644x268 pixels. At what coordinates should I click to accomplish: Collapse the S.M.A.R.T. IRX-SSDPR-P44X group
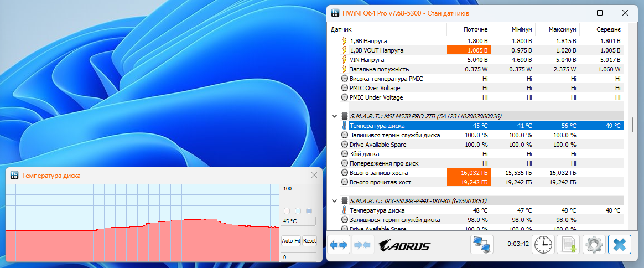(334, 201)
